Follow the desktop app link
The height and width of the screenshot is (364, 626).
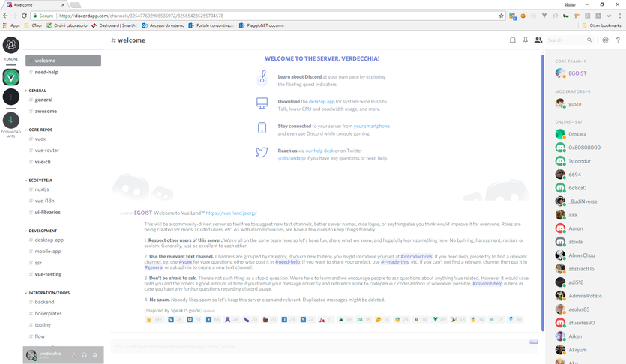pyautogui.click(x=322, y=101)
